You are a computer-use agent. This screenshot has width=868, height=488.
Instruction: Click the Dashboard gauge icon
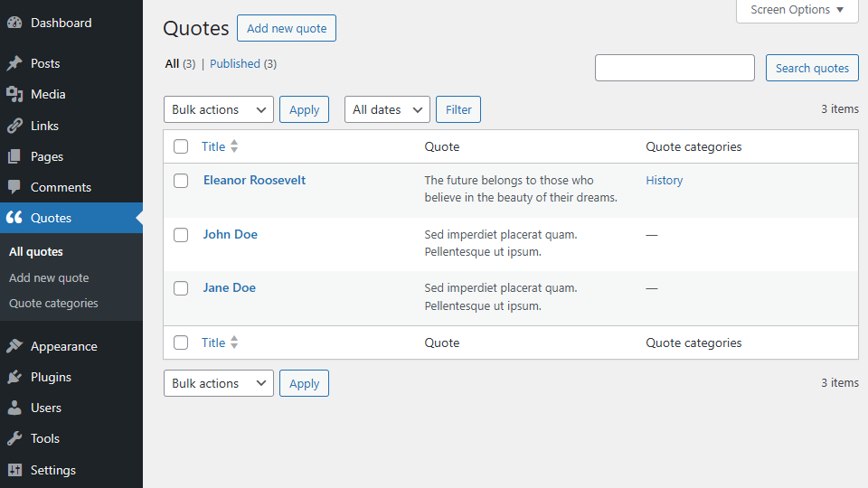click(x=14, y=23)
